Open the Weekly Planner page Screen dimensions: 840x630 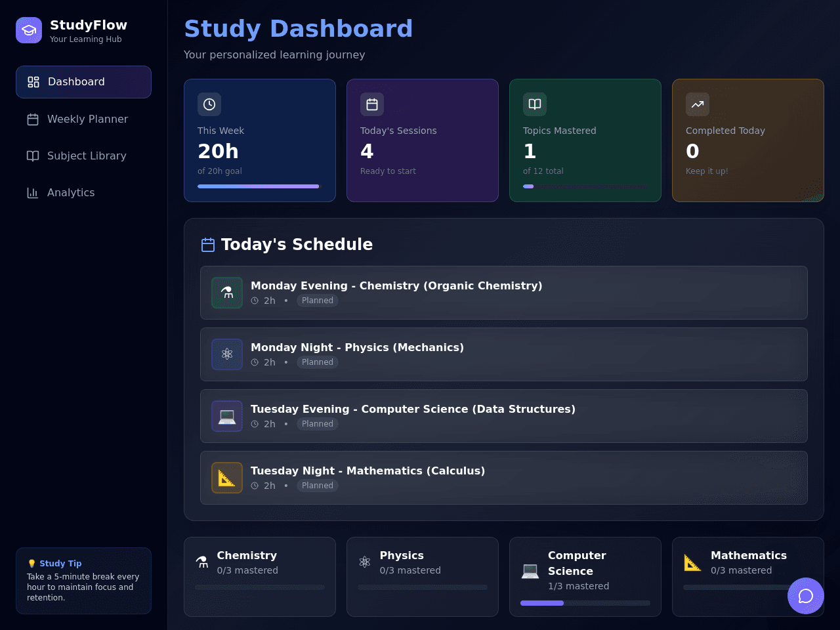(x=83, y=119)
